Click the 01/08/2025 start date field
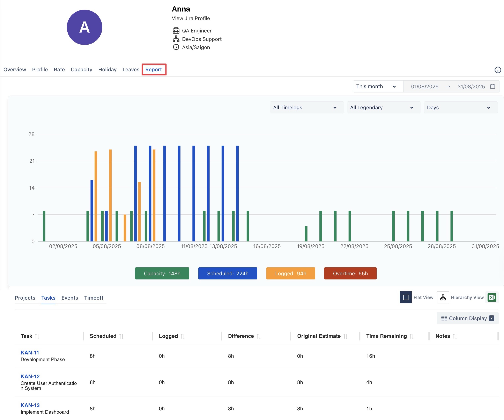The width and height of the screenshot is (504, 420). (x=425, y=87)
